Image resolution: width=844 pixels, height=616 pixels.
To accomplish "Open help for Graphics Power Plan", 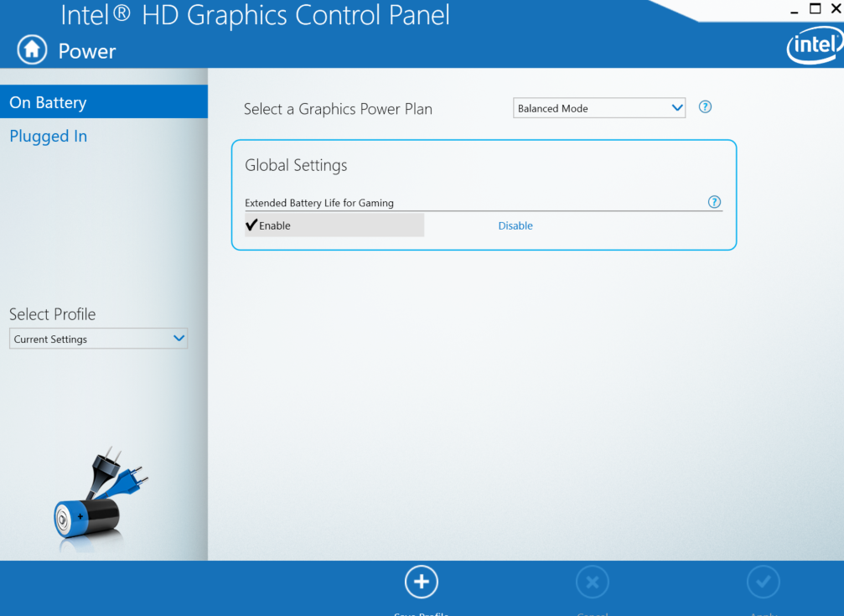I will coord(705,107).
